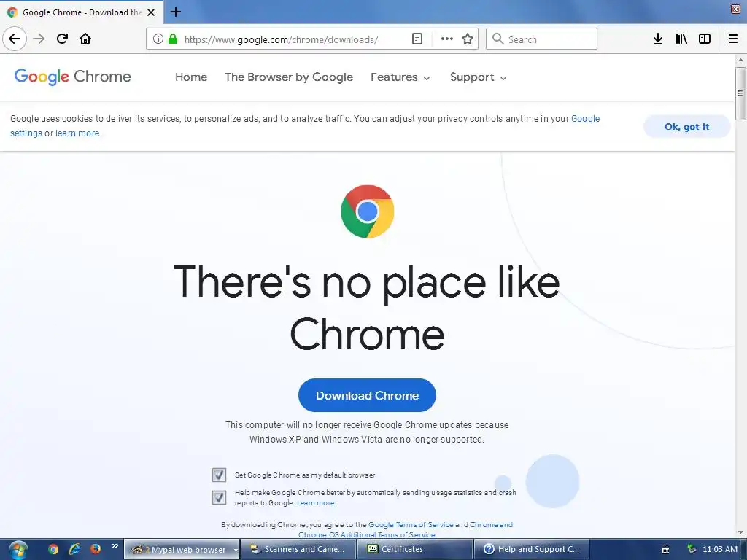This screenshot has width=747, height=560.
Task: Open Mypal taskbar group dropdown arrow
Action: coord(236,550)
